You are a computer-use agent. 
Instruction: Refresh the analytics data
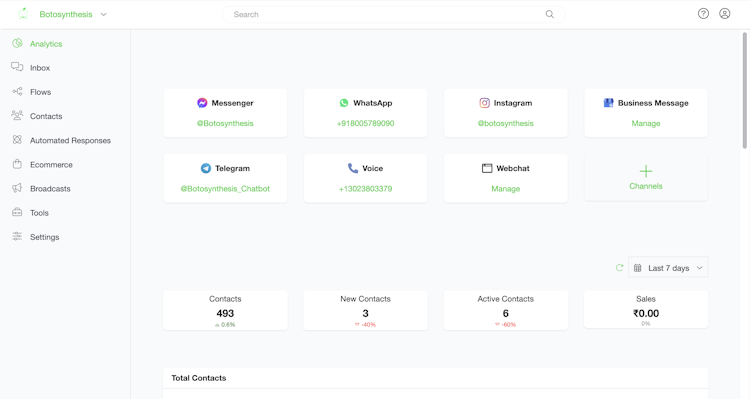619,268
